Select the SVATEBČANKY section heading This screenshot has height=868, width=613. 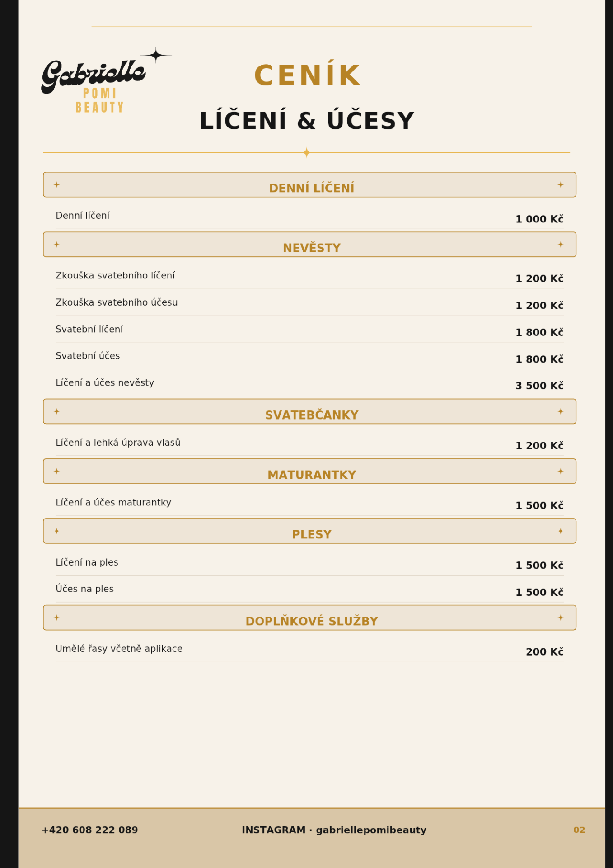(x=312, y=415)
